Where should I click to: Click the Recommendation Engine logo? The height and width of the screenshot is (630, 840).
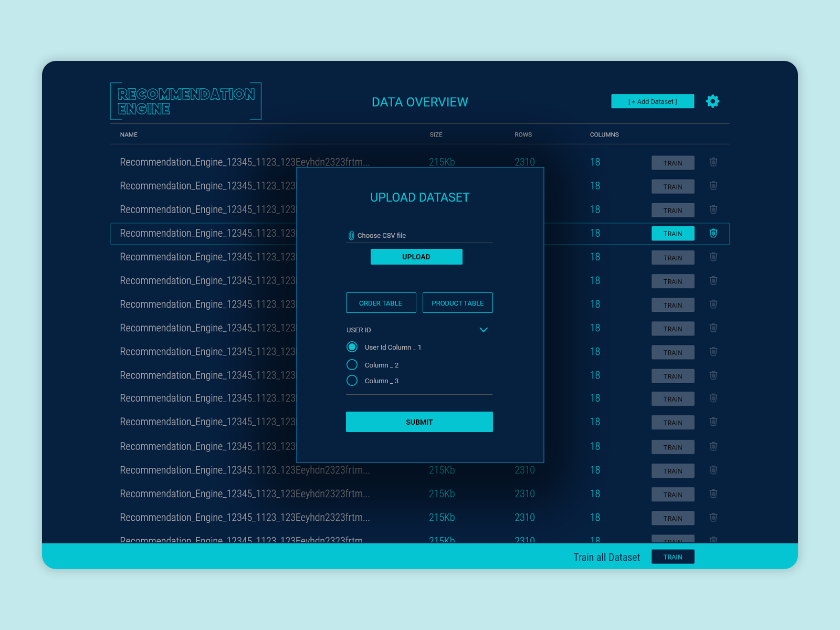click(x=186, y=101)
